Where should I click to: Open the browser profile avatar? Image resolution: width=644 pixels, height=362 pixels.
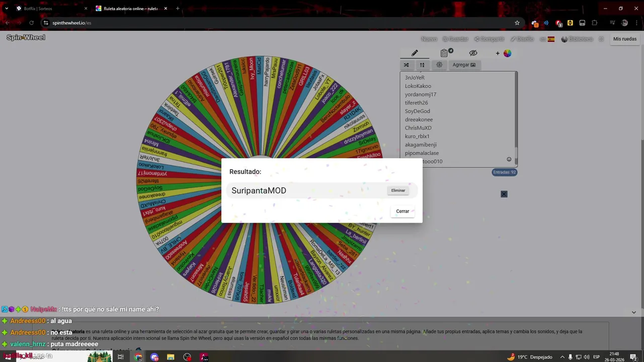(x=624, y=23)
